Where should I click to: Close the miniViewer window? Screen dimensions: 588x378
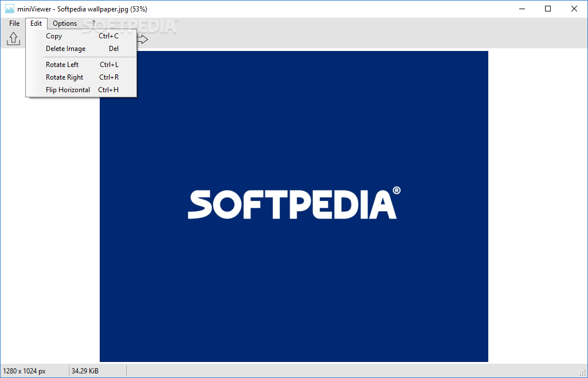tap(574, 9)
